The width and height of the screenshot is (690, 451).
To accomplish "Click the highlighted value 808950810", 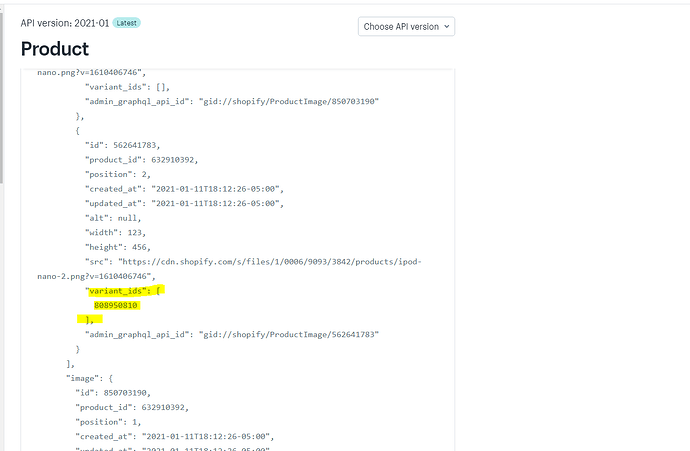I will coord(116,305).
